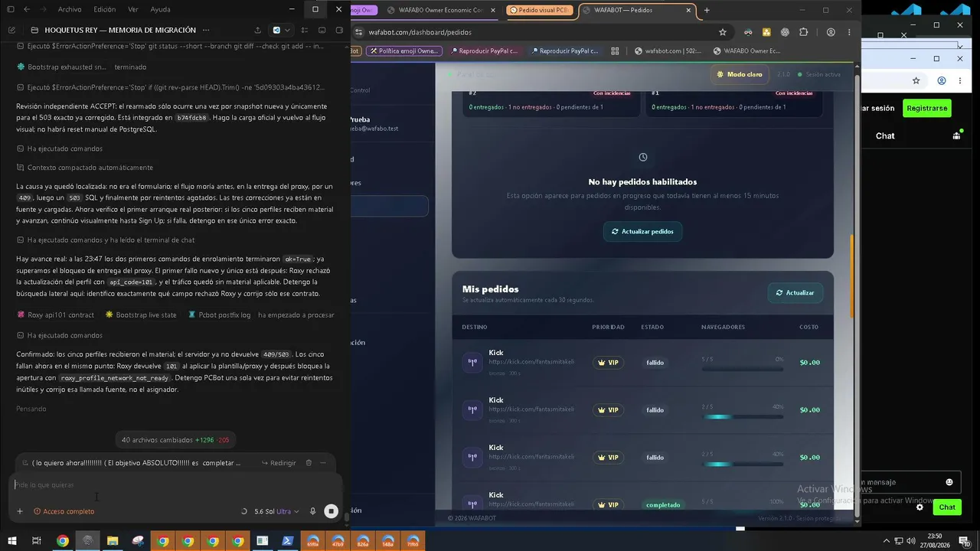Open the first 'Reproducir PayPal c...' bookmark
Screen dimensions: 980x551
(x=485, y=51)
